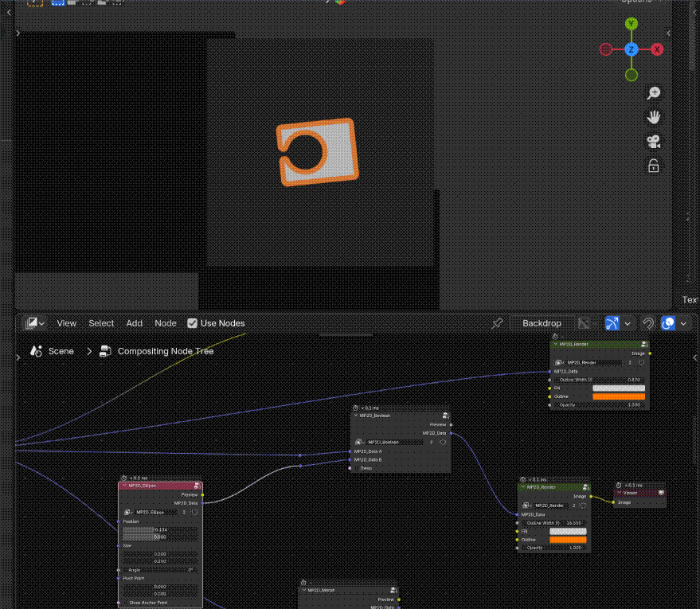Screen dimensions: 700x609
Task: Click the orange Outline swatch on upper MP2D_Render
Action: coord(619,396)
